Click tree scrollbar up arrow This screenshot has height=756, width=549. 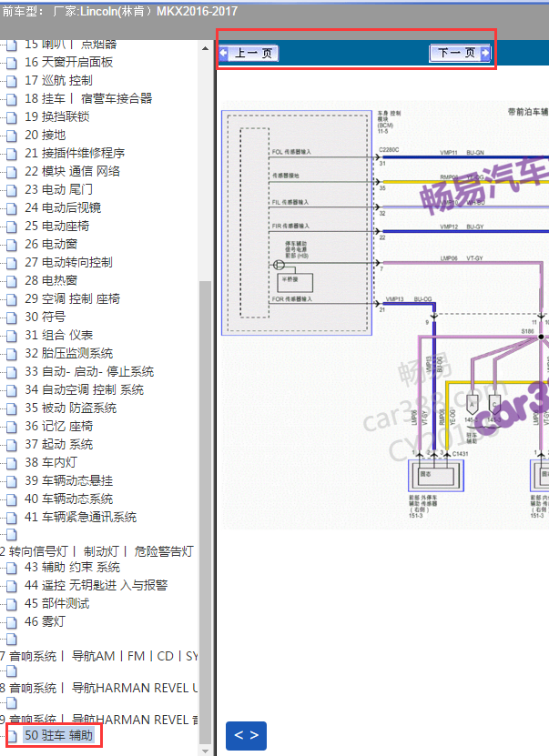205,48
